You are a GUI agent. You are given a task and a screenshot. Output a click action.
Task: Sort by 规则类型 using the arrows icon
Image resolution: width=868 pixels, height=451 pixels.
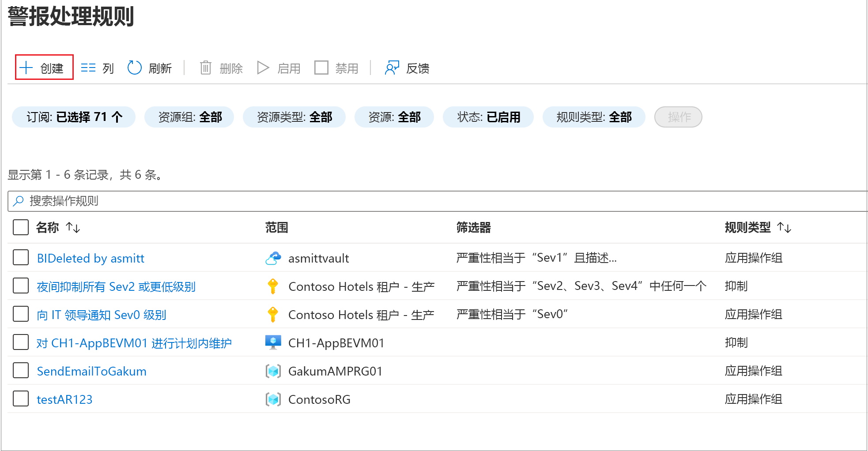pyautogui.click(x=784, y=228)
